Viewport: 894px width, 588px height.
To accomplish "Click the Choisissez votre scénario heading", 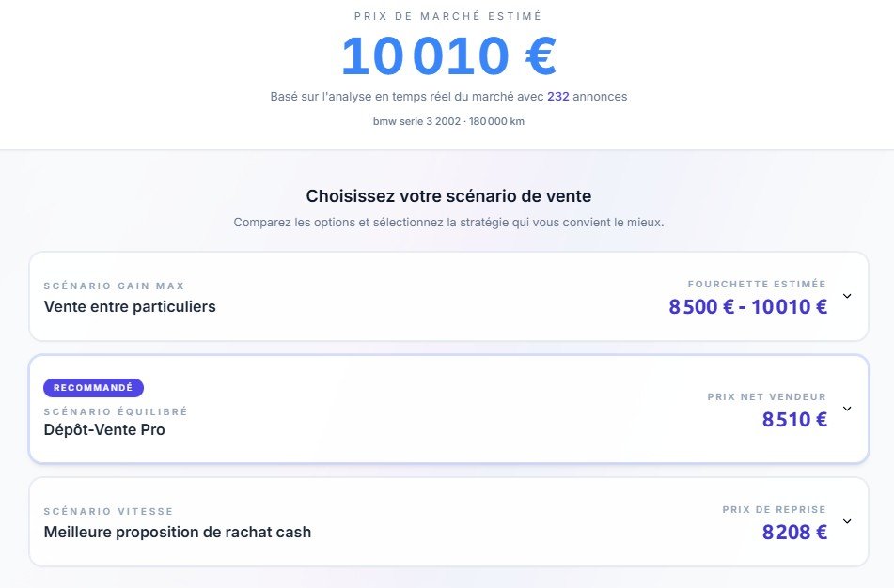I will click(447, 195).
